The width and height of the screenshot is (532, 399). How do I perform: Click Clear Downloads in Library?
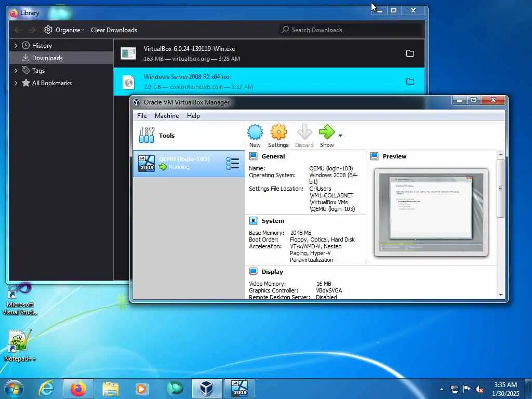[x=114, y=30]
